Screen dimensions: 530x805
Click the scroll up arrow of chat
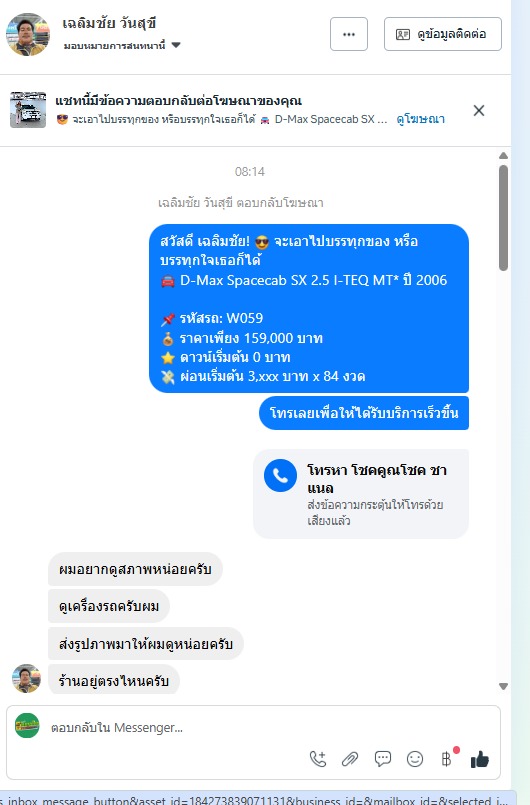click(503, 156)
